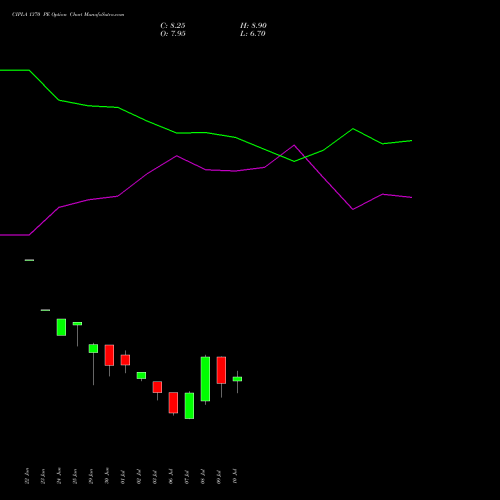Select the thin green candle above 25 Jun
Image resolution: width=500 pixels, height=500 pixels.
coord(77,324)
